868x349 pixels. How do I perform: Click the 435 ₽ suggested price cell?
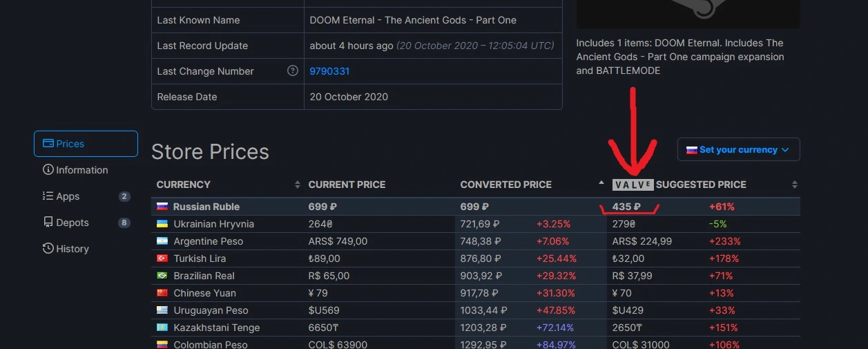(626, 207)
